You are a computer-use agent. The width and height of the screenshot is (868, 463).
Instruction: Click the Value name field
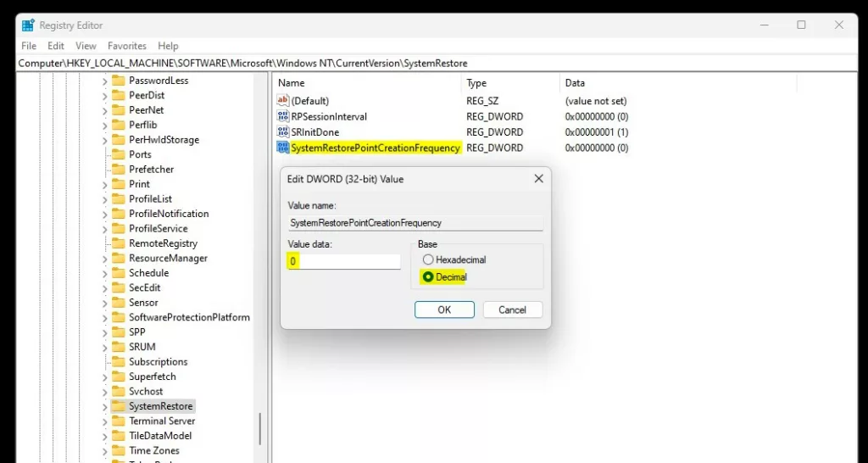click(415, 223)
